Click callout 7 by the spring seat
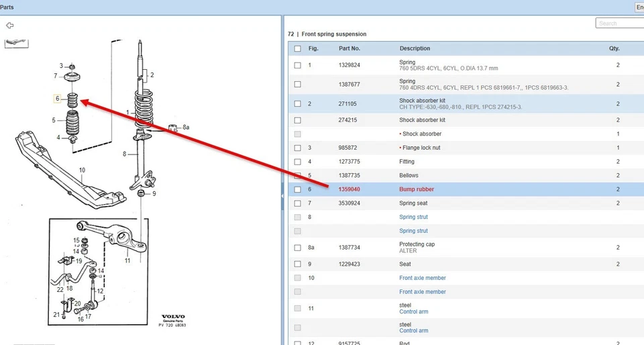644x345 pixels. pos(56,76)
